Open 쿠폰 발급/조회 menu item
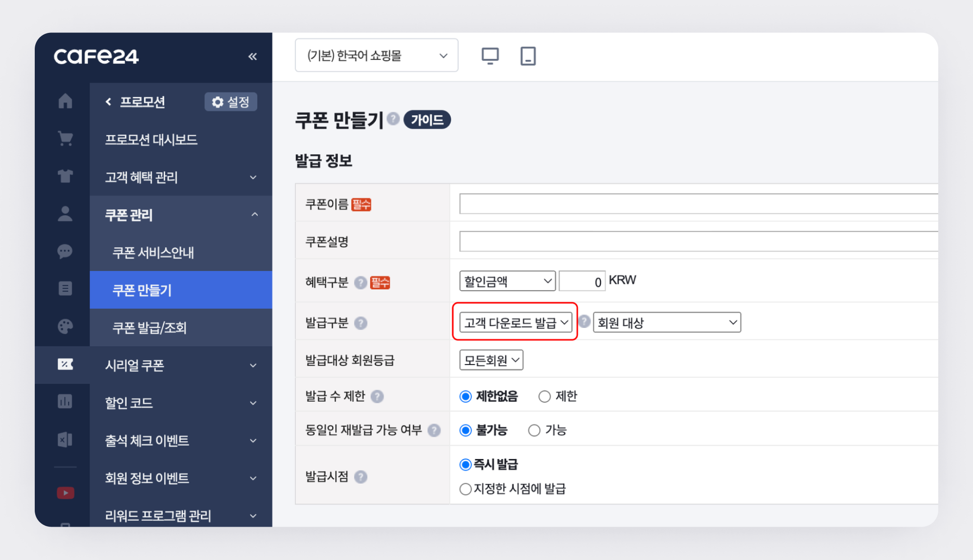The width and height of the screenshot is (973, 560). pos(149,328)
